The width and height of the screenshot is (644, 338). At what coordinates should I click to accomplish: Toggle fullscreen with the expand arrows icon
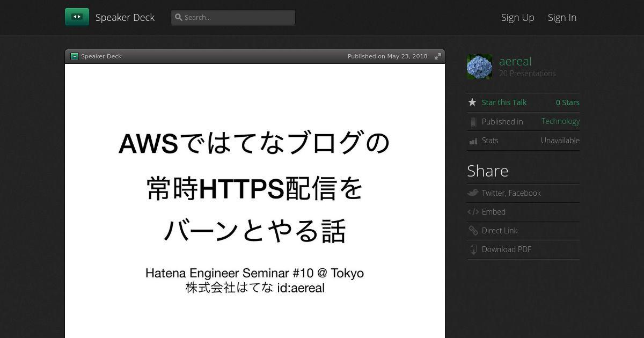point(438,56)
